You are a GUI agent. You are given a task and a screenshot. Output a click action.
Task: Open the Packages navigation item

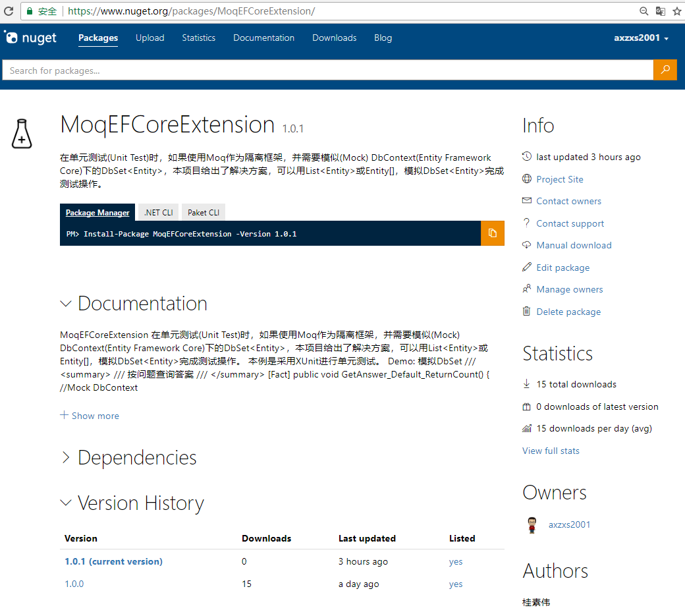tap(98, 38)
